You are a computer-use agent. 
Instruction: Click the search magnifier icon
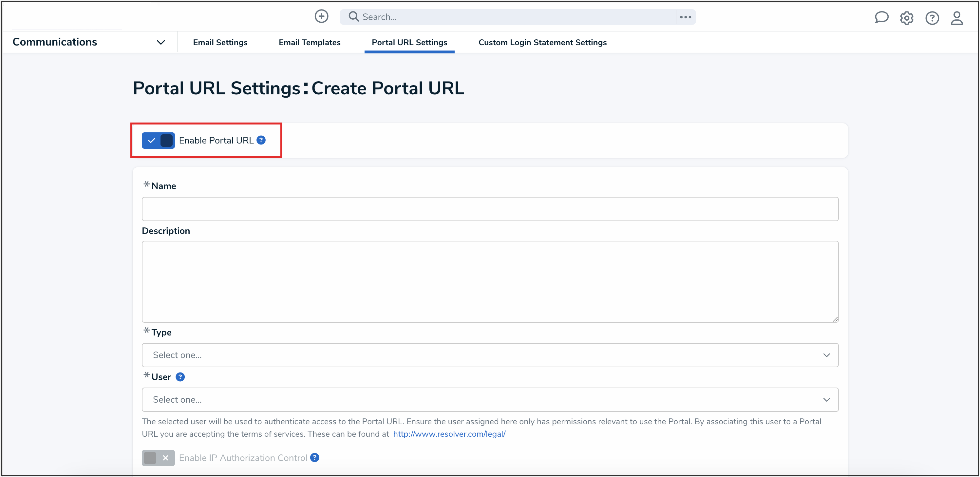(x=353, y=16)
